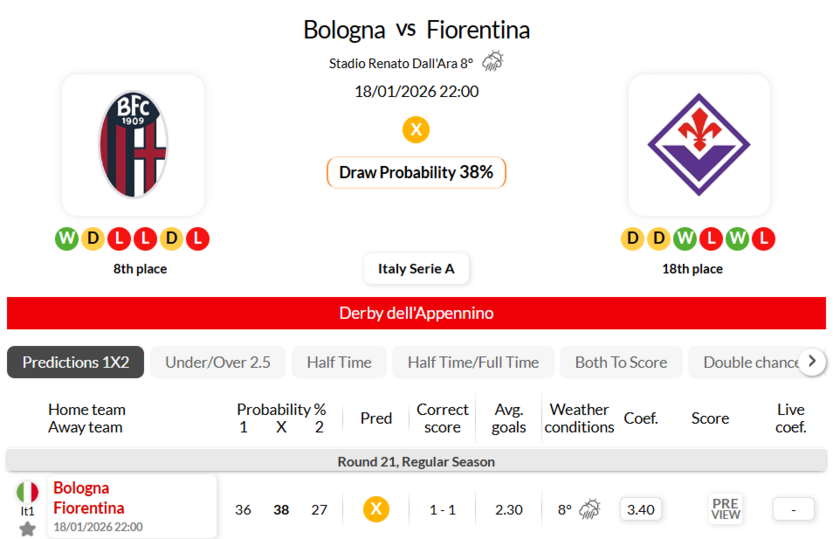Viewport: 840px width, 539px height.
Task: Open the Double chance tab
Action: (x=748, y=362)
